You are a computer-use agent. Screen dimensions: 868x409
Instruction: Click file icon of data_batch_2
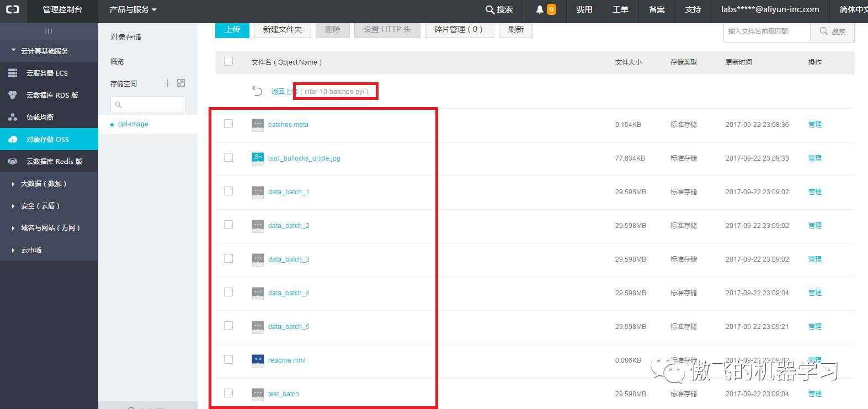(x=258, y=226)
